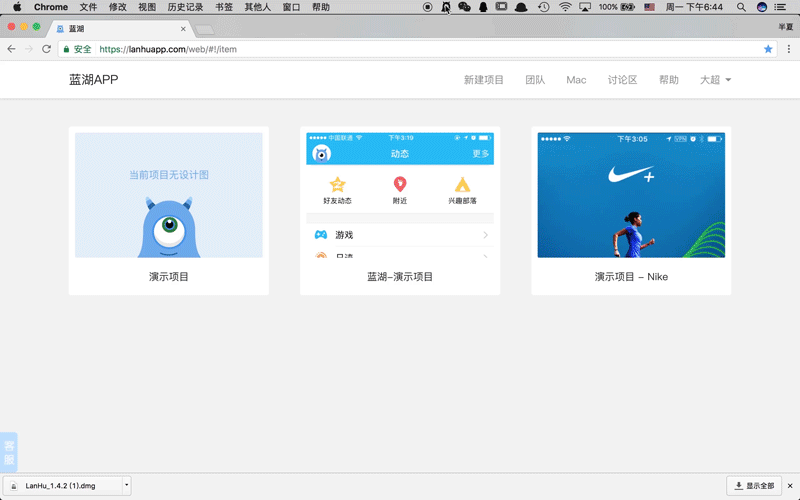This screenshot has width=800, height=500.
Task: Click the browser forward arrow
Action: pos(29,49)
